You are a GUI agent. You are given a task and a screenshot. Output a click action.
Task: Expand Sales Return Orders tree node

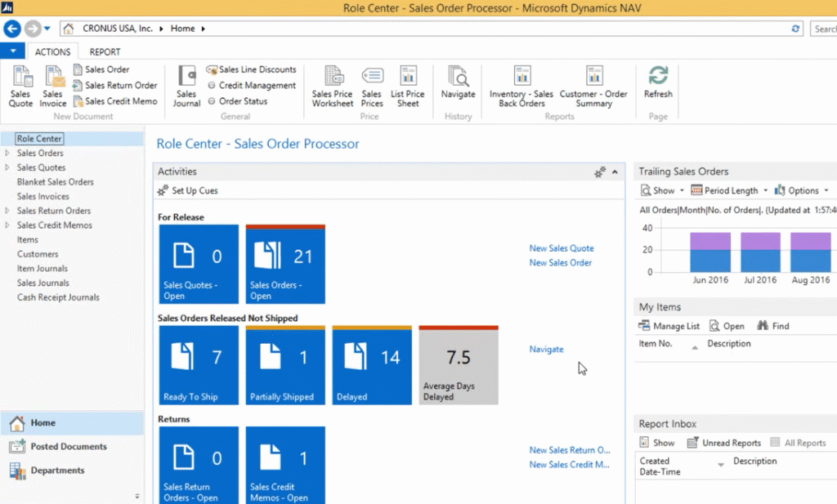[7, 211]
